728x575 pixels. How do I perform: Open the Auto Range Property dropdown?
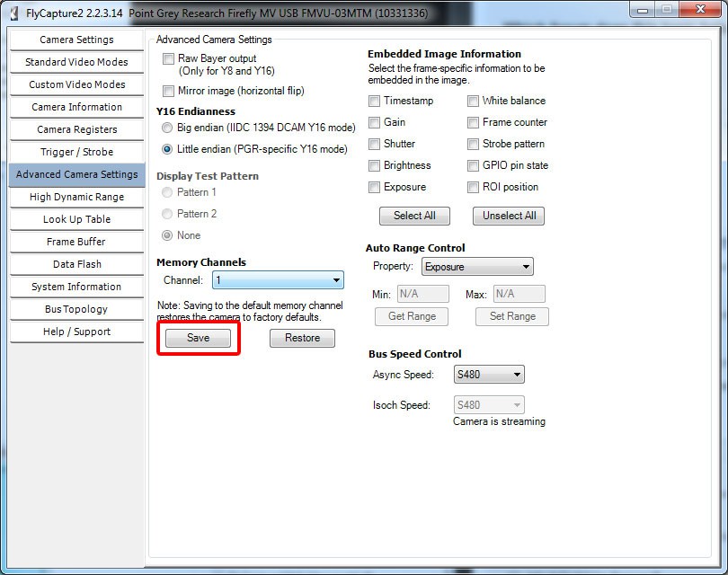coord(477,267)
